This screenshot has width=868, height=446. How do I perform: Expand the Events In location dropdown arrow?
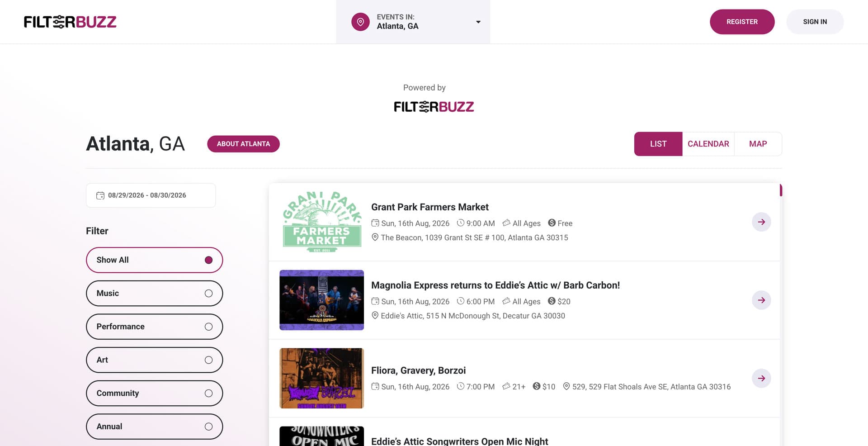[478, 22]
